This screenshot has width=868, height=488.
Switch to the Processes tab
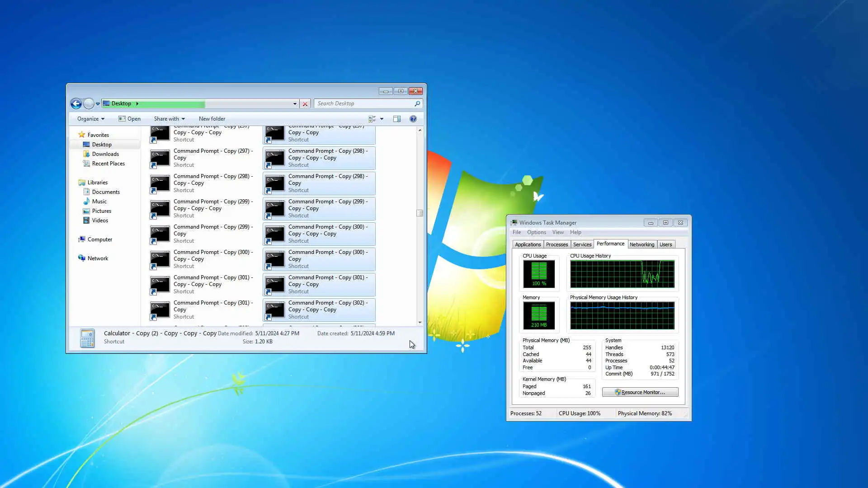[557, 244]
